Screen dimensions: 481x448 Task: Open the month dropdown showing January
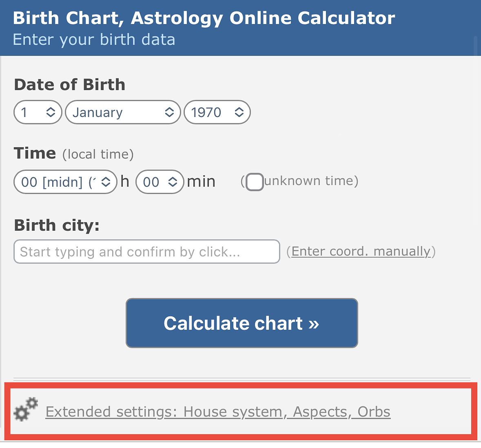coord(122,112)
